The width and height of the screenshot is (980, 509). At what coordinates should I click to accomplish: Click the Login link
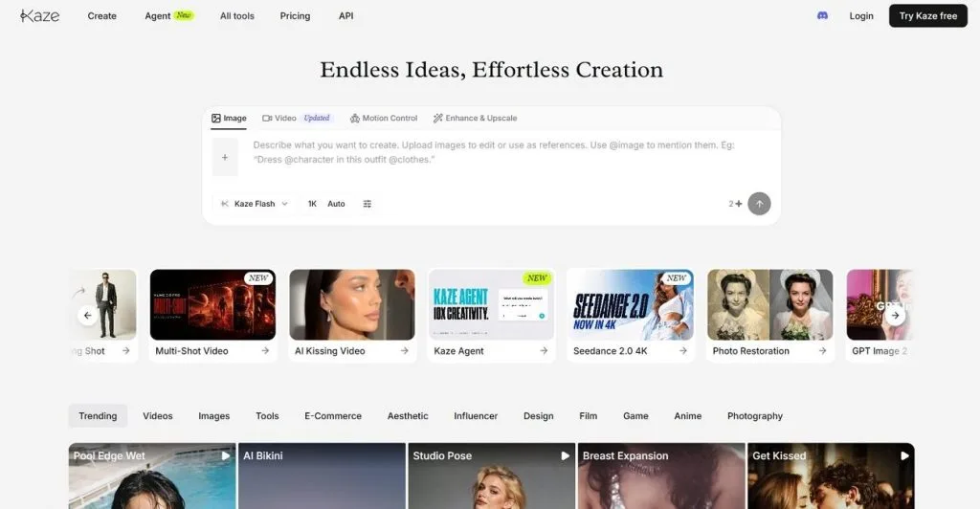tap(861, 15)
